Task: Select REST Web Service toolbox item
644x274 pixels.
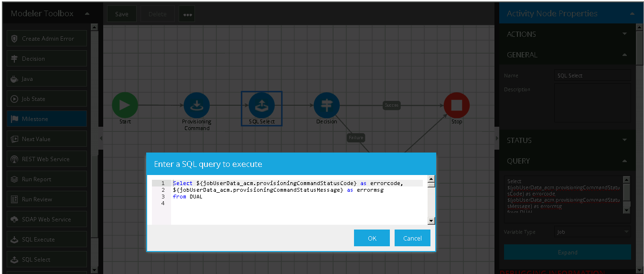Action: tap(47, 159)
